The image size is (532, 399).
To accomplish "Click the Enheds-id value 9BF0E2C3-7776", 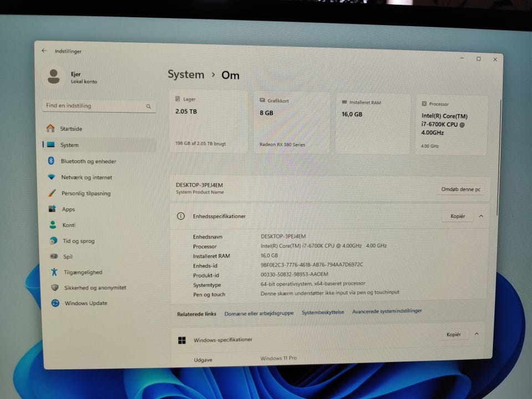I will 311,264.
